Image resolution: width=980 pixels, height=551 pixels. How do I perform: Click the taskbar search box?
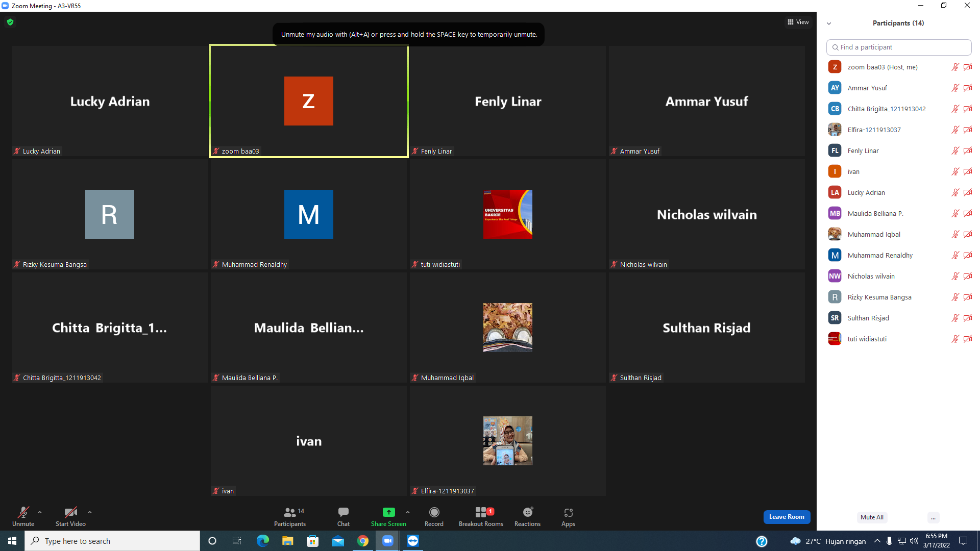coord(112,541)
